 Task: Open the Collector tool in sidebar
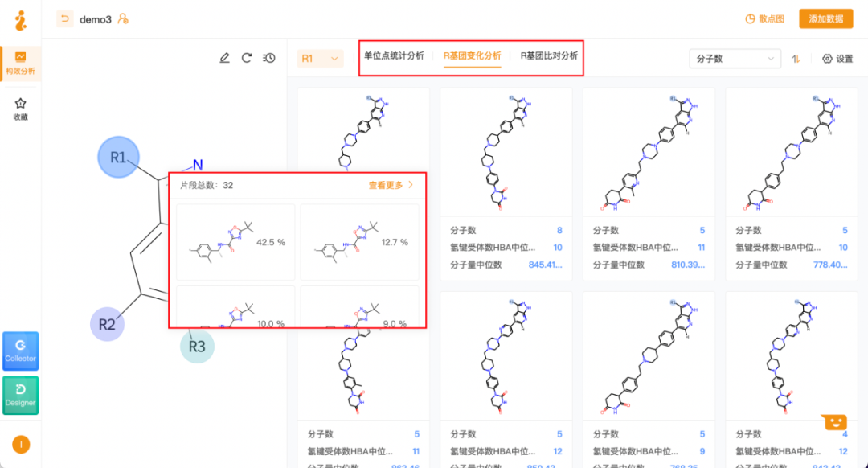pyautogui.click(x=20, y=351)
